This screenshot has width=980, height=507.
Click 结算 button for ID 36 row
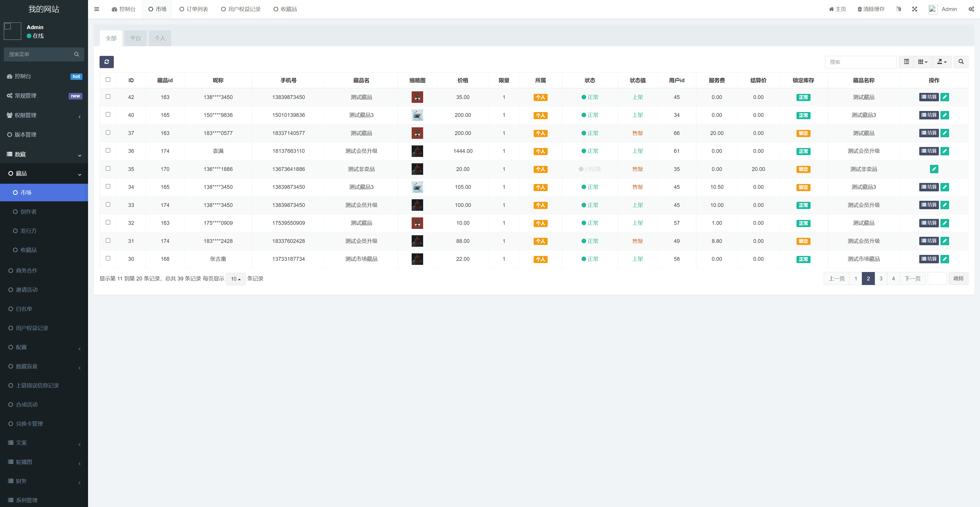[x=929, y=151]
